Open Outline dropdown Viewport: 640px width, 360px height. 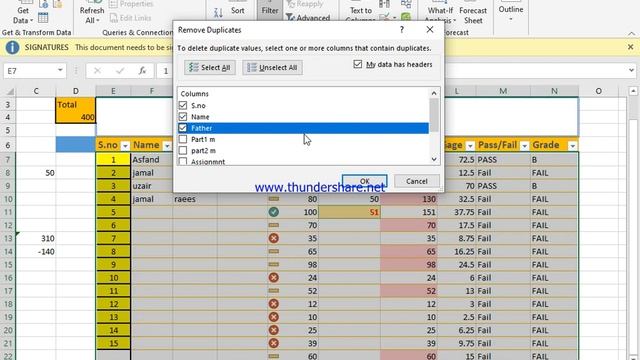click(x=511, y=12)
